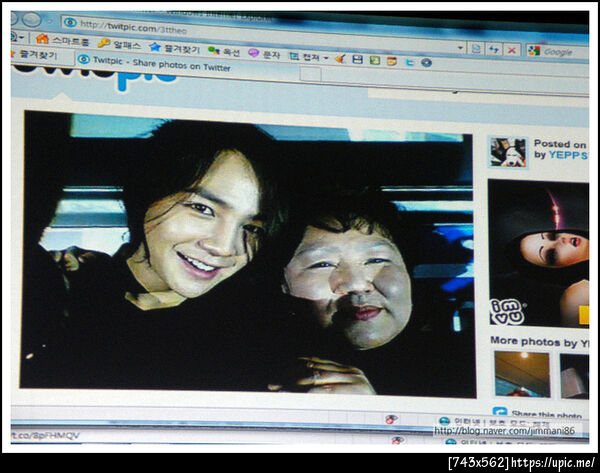Open the 즐겨찾기 favorites bar button
Image resolution: width=600 pixels, height=473 pixels.
tap(35, 55)
